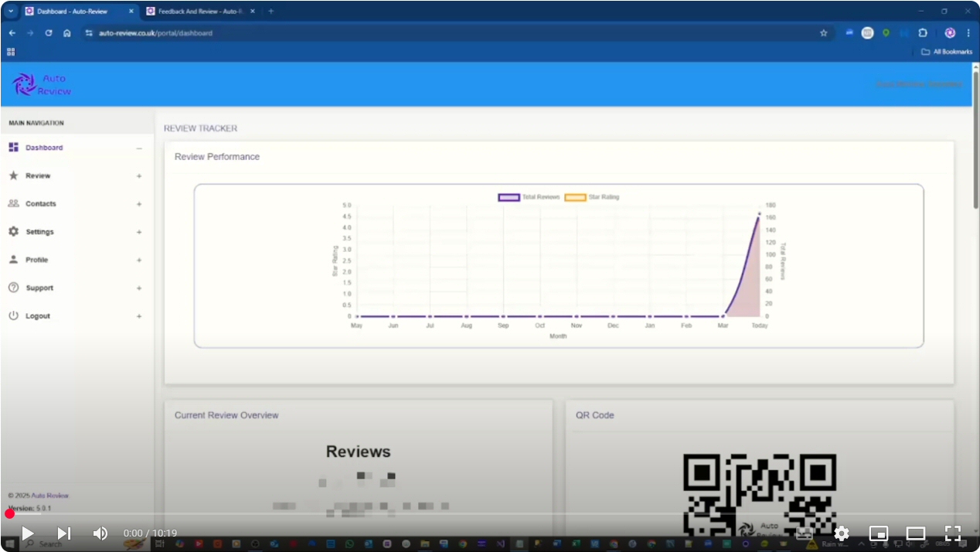
Task: Enter fullscreen video mode
Action: tap(953, 533)
